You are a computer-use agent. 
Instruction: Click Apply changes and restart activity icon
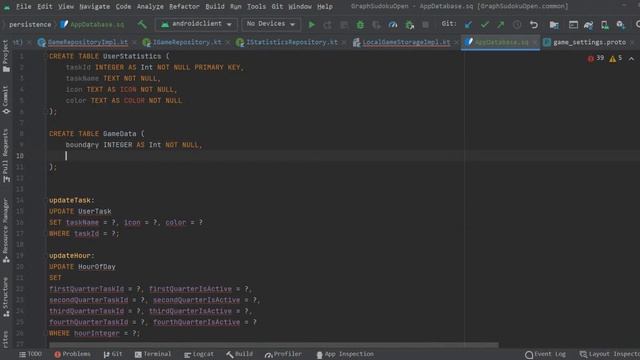click(327, 25)
